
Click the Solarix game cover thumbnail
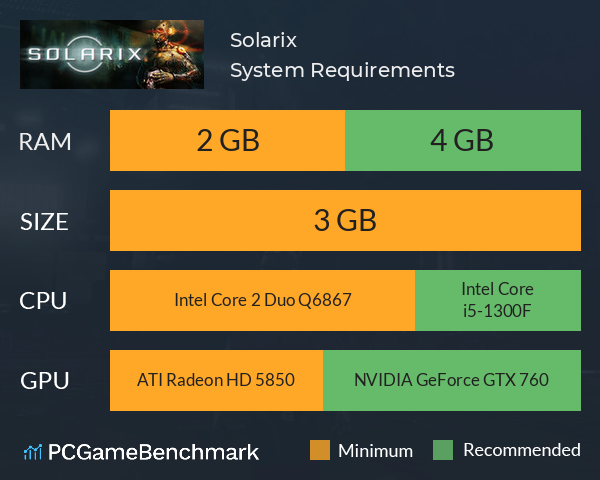[x=112, y=54]
